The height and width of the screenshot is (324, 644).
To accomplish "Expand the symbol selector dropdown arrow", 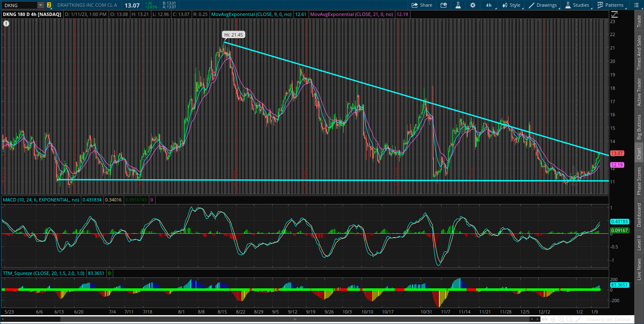I will click(x=41, y=5).
